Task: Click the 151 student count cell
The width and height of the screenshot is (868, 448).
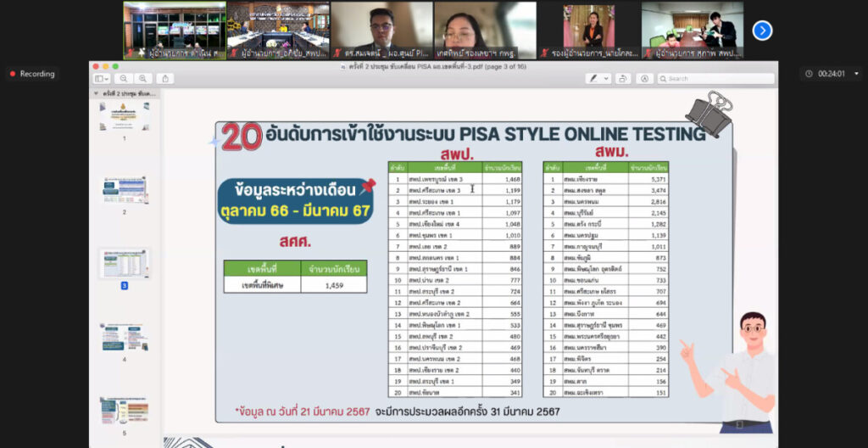Action: [648, 393]
